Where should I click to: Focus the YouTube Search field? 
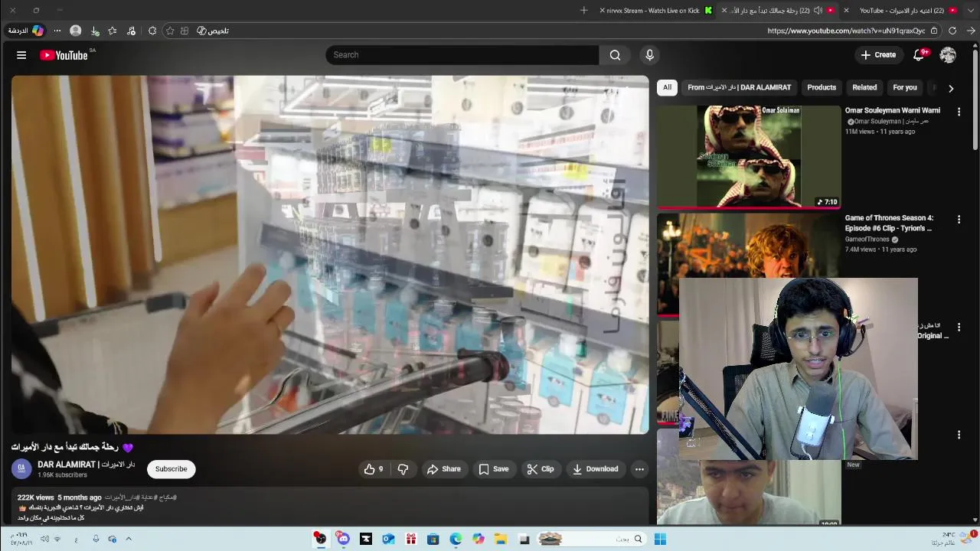(x=462, y=55)
